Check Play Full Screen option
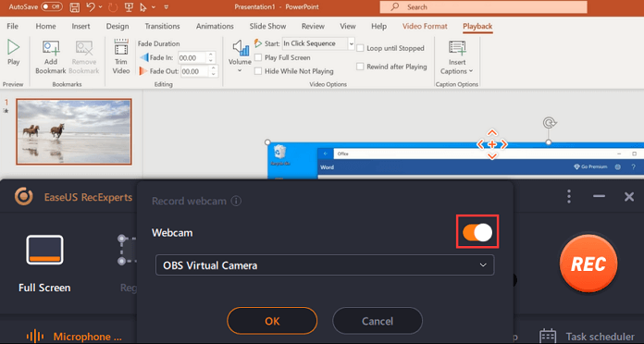The image size is (644, 344). click(x=258, y=57)
